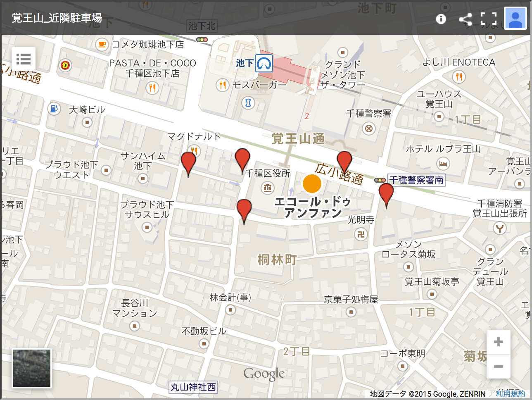Click グランドメゾン池下ザ・タワー marker
The image size is (532, 400).
pyautogui.click(x=342, y=52)
